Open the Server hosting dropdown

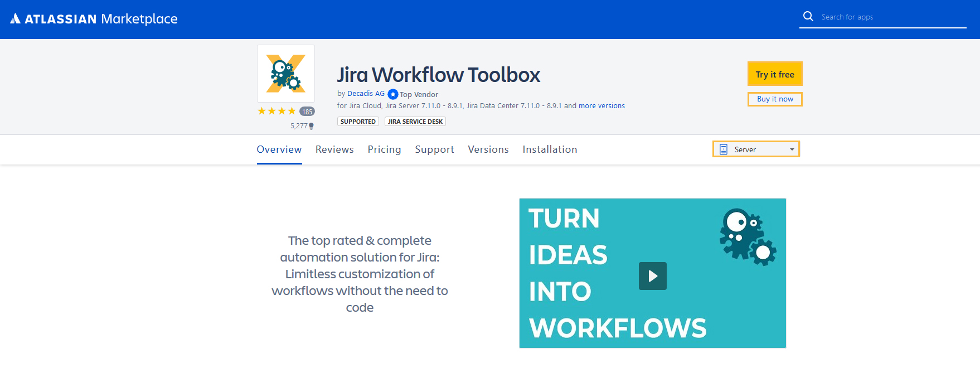tap(756, 149)
